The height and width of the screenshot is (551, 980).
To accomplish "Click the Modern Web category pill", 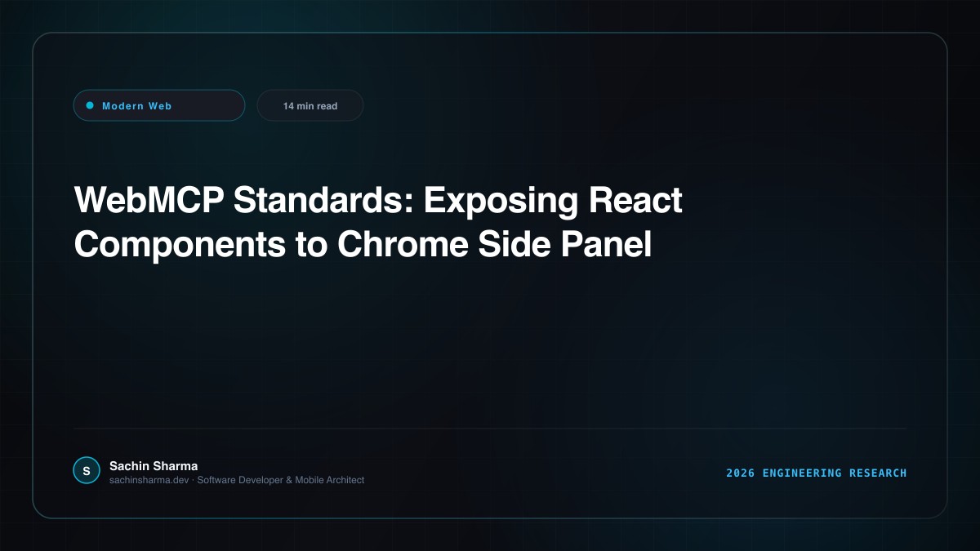I will [159, 105].
